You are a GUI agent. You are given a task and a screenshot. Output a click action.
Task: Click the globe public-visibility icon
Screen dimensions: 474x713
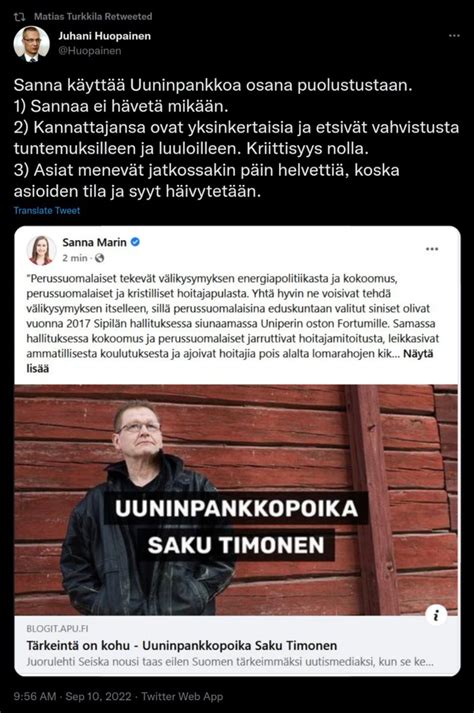[99, 258]
